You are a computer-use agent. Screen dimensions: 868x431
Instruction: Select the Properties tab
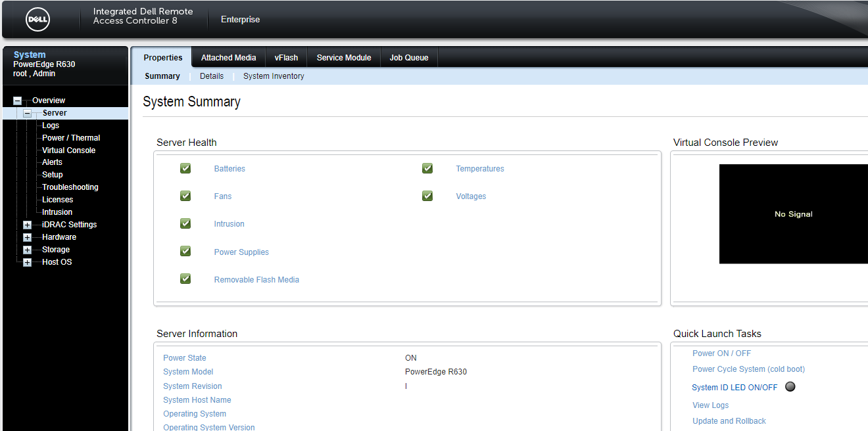coord(163,58)
